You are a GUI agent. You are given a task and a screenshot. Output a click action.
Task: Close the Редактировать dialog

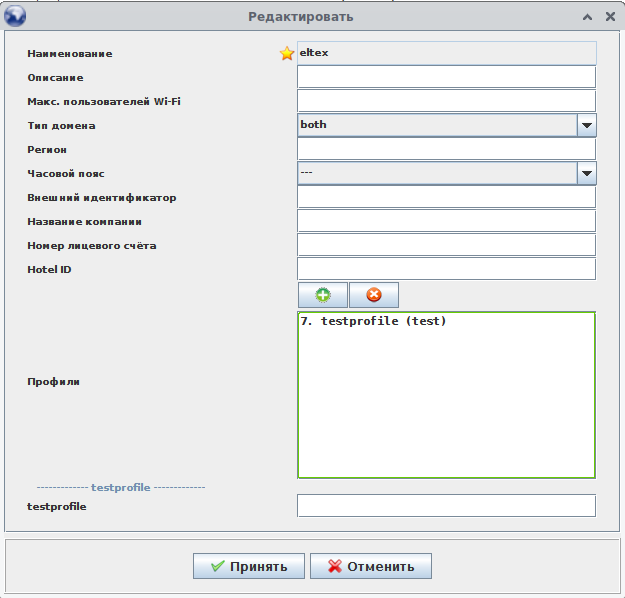[x=610, y=16]
